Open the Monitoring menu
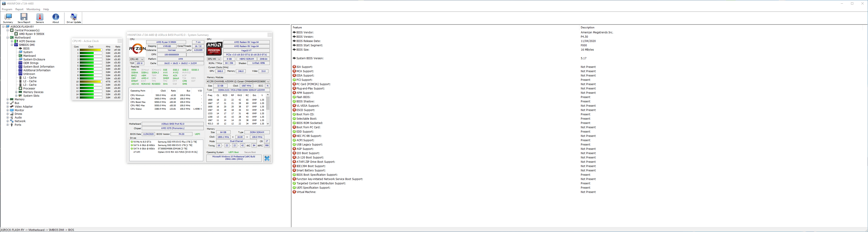Screen dimensions: 868x232 (33, 10)
